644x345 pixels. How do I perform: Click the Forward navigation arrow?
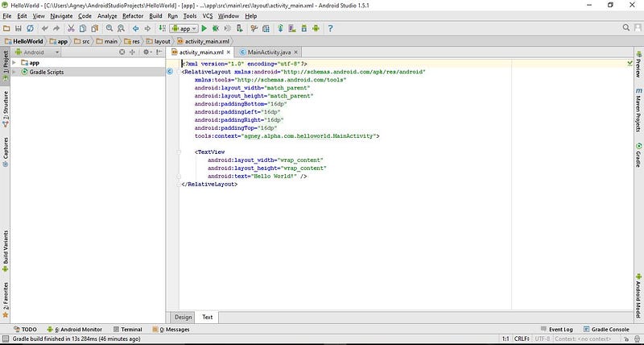tap(147, 28)
